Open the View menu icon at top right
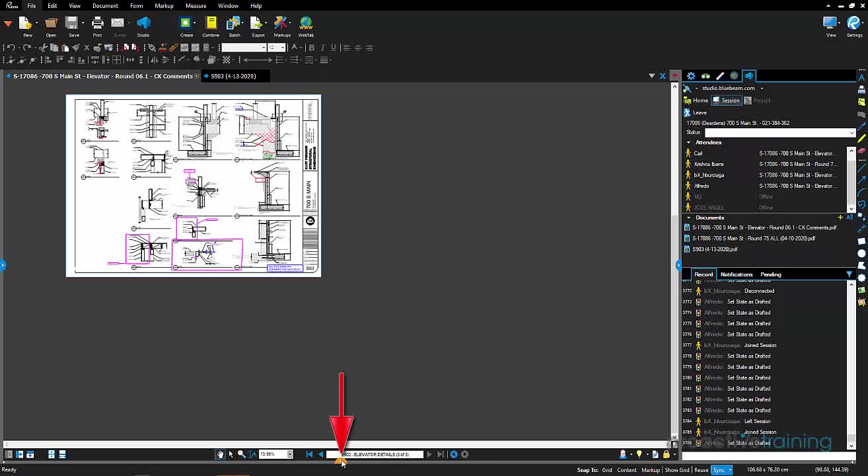 point(830,24)
